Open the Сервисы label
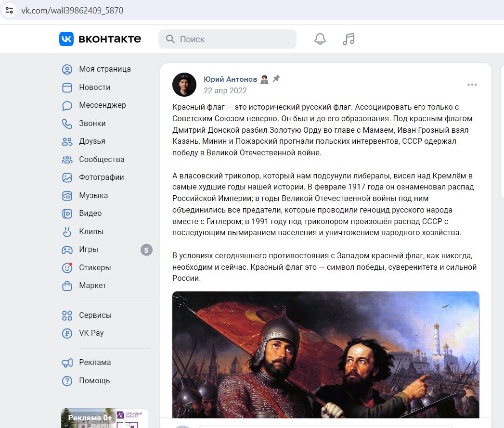Viewport: 504px width, 428px height. tap(95, 315)
